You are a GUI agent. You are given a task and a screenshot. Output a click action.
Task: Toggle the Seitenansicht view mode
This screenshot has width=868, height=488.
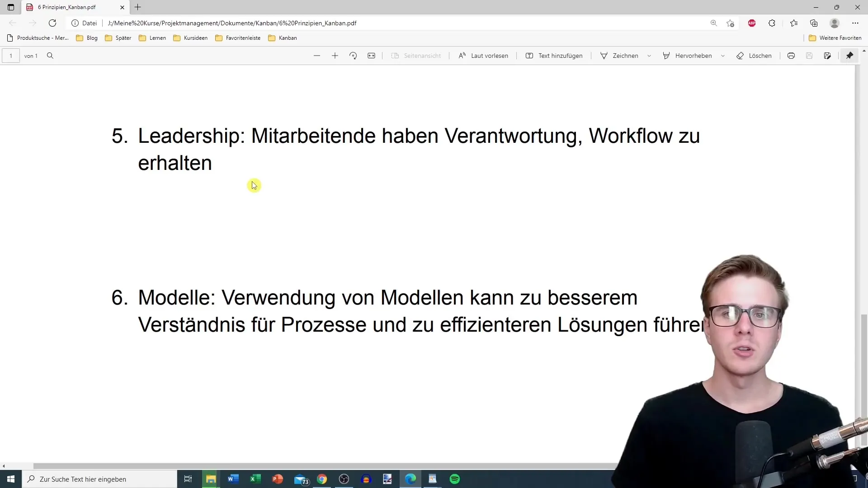click(417, 56)
